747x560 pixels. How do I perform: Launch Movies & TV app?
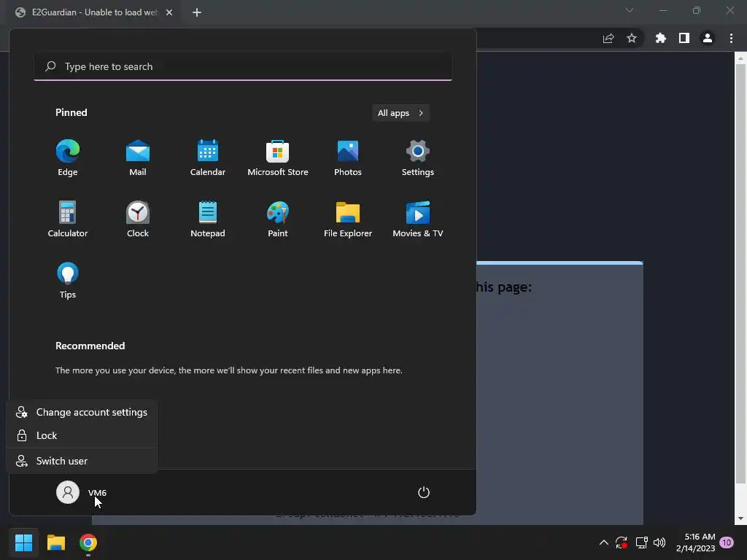click(x=418, y=219)
